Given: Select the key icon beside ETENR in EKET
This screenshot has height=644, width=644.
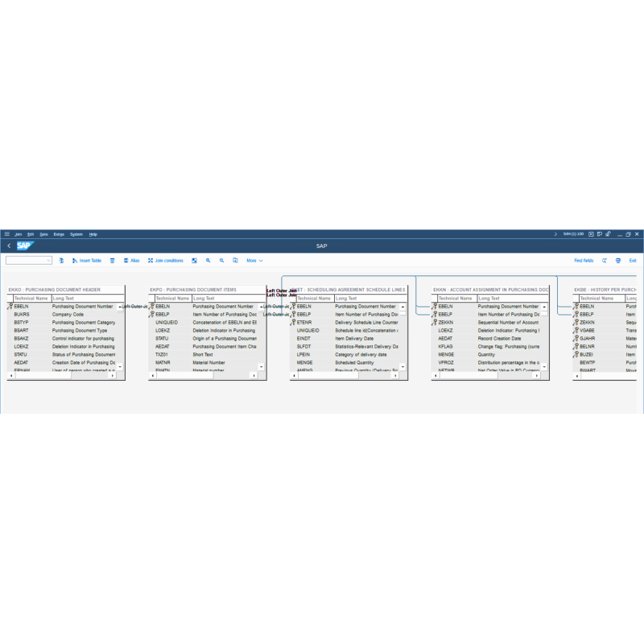Looking at the screenshot, I should (294, 323).
